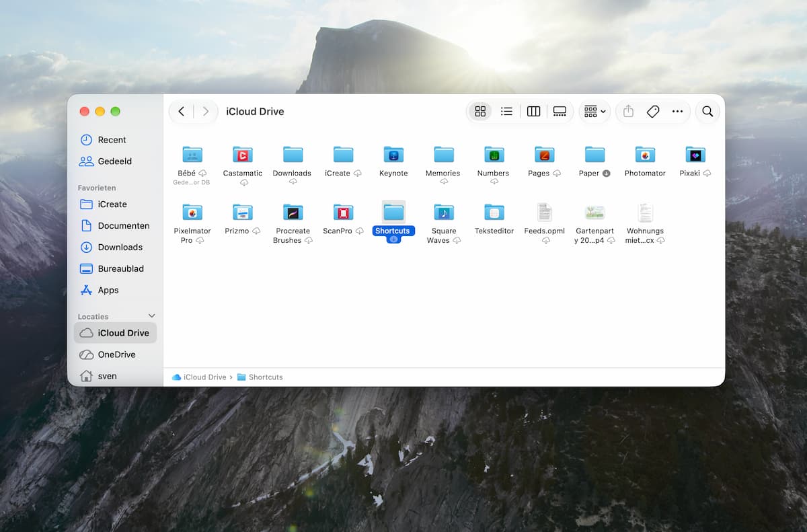Click the search magnifier icon
807x532 pixels.
click(x=707, y=112)
